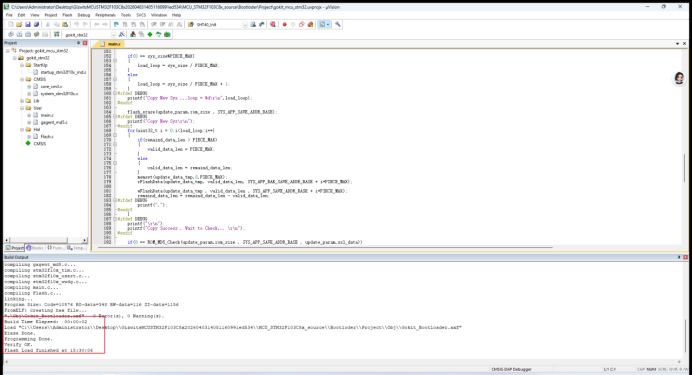The width and height of the screenshot is (693, 375).
Task: Open the editor tab list dropdown arrow
Action: (678, 44)
